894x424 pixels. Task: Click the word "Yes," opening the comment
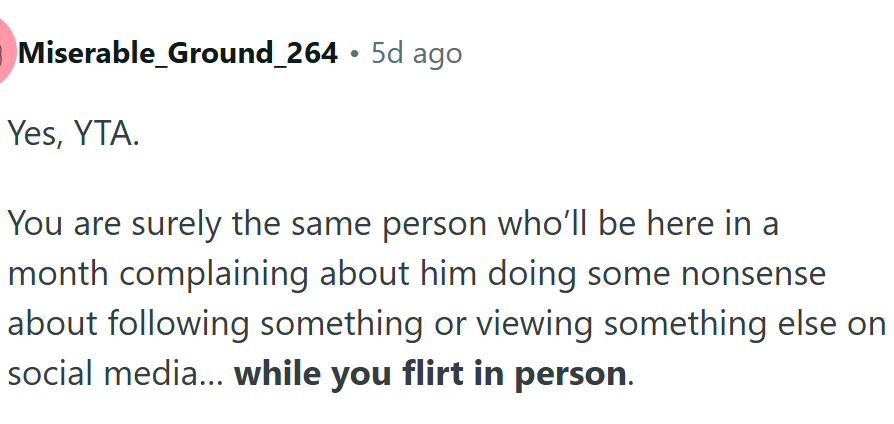point(35,136)
